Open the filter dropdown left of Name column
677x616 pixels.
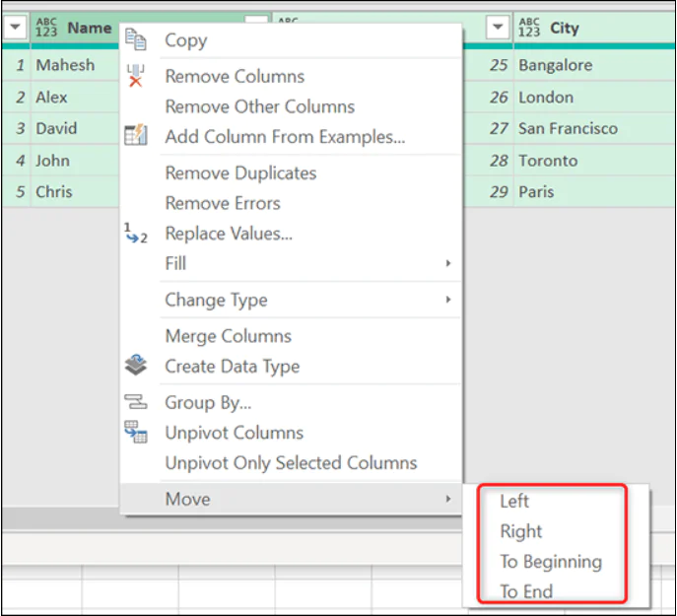point(15,28)
